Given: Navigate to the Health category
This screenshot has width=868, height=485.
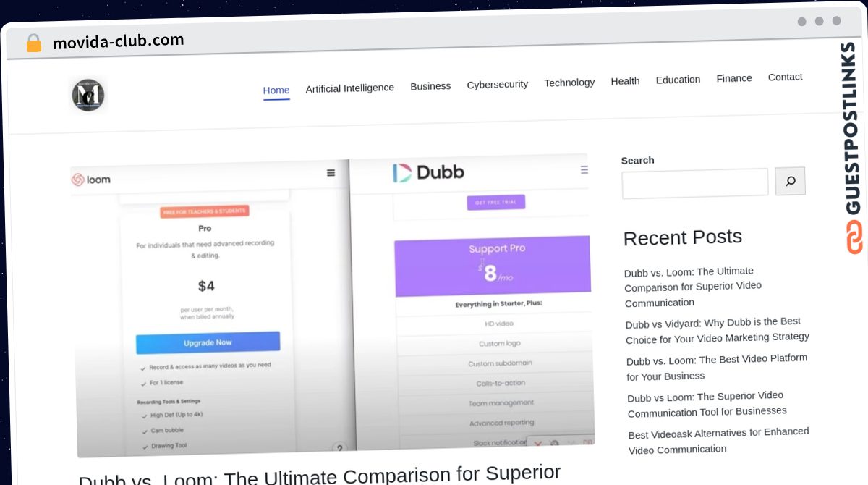Looking at the screenshot, I should 625,81.
